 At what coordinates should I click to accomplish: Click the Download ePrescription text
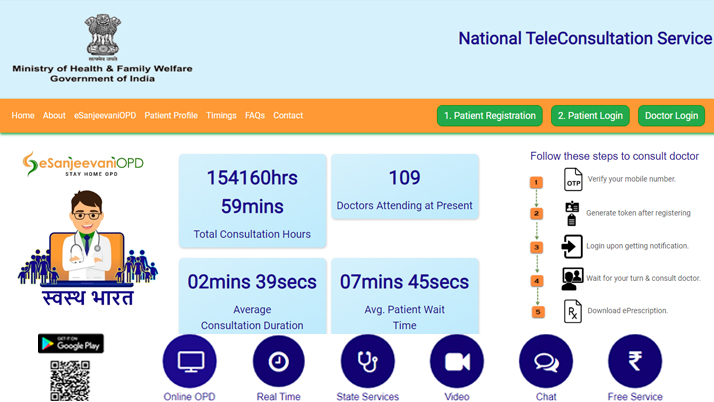(x=627, y=310)
